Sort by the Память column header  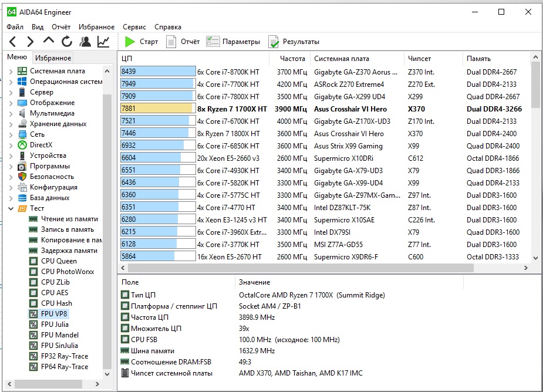coord(496,59)
